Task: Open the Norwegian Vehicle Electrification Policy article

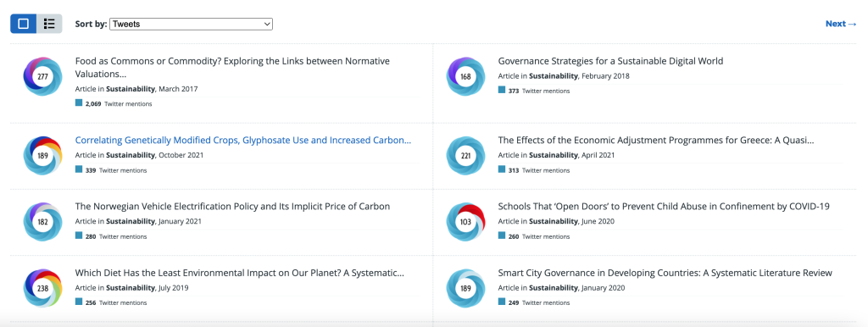Action: coord(232,207)
